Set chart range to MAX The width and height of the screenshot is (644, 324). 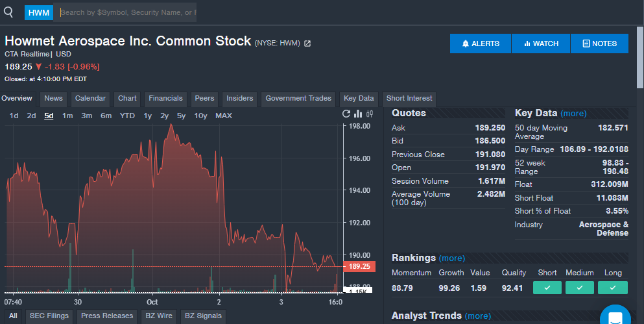tap(223, 116)
